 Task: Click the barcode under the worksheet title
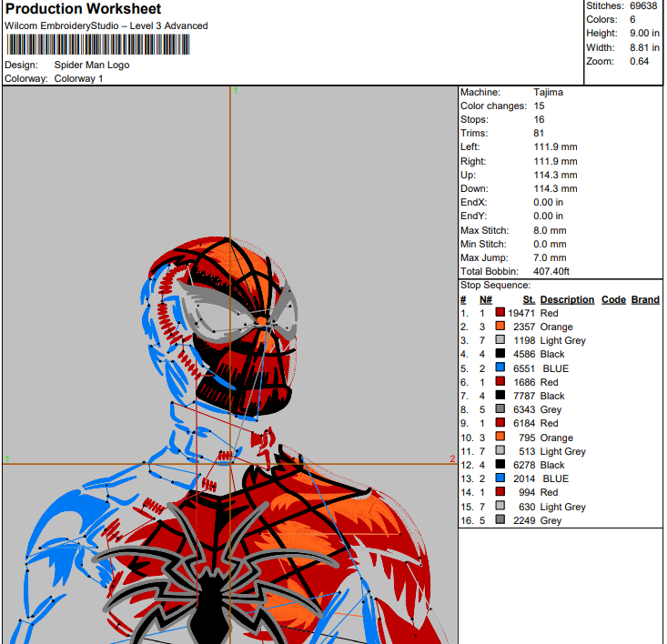(98, 45)
